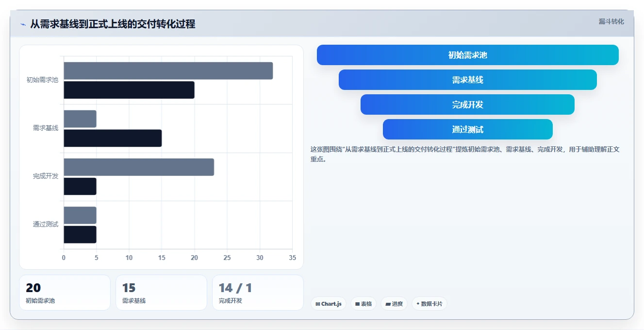Click the gray bar for 需求基线
This screenshot has height=330, width=644.
(80, 119)
